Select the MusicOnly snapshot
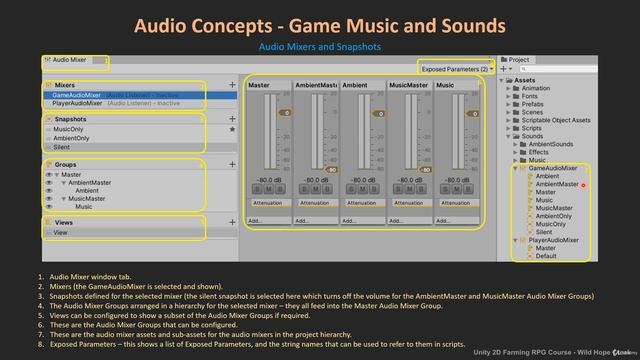The image size is (640, 360). pyautogui.click(x=140, y=129)
